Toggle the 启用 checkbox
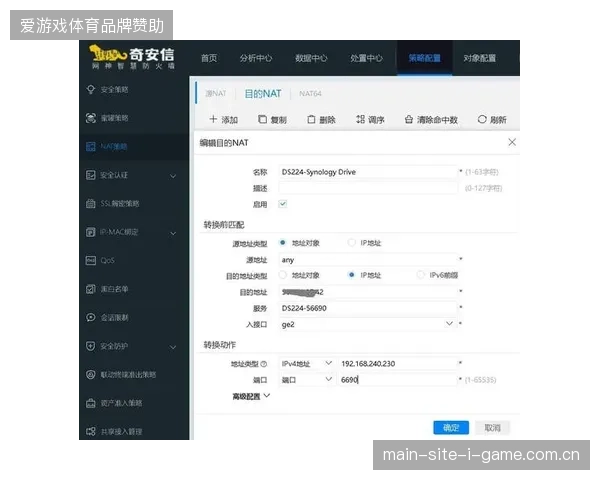The width and height of the screenshot is (600, 480). click(283, 204)
